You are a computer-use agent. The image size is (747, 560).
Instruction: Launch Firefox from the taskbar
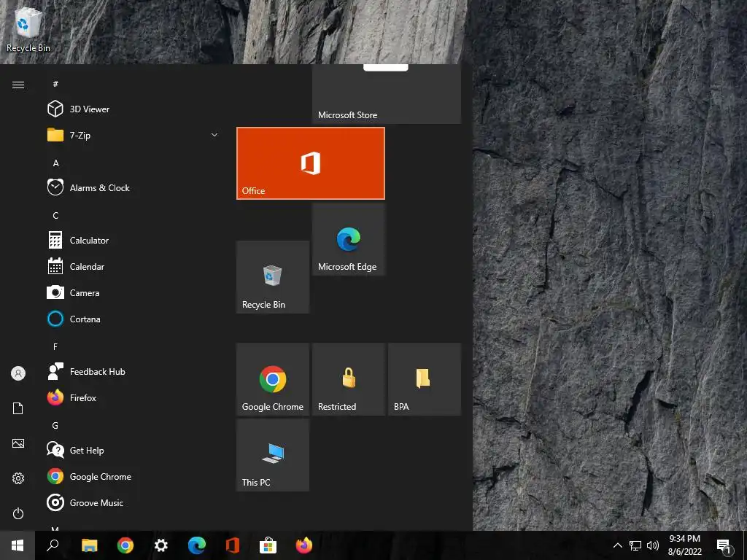[x=304, y=545]
